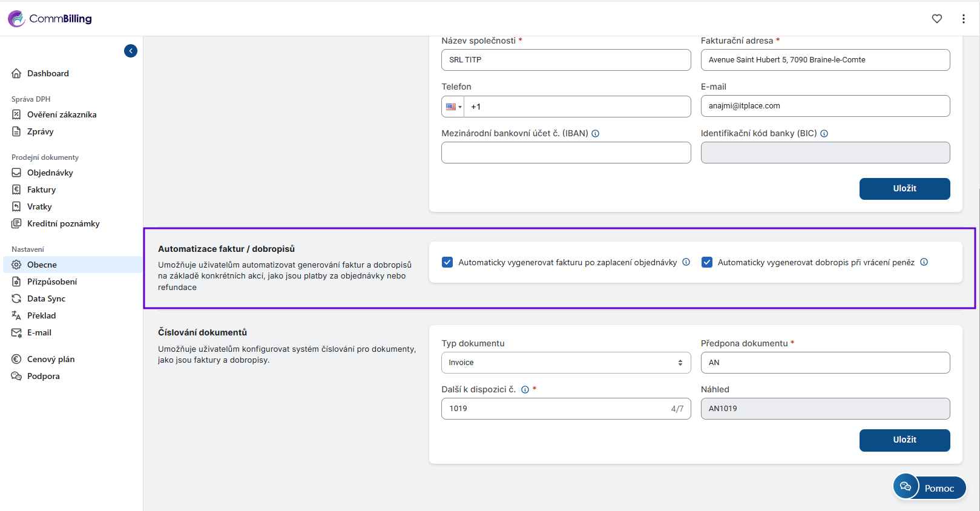Click info icon beside Další k dispozici č.
Screen dimensions: 980x511
[525, 390]
